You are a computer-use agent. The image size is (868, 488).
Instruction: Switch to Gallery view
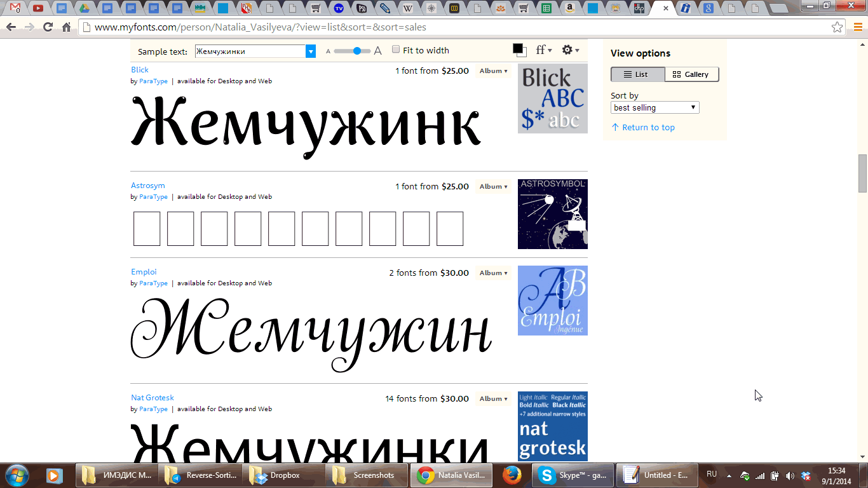point(692,74)
